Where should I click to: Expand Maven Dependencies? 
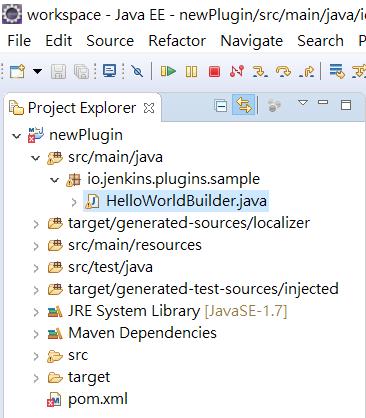click(36, 334)
